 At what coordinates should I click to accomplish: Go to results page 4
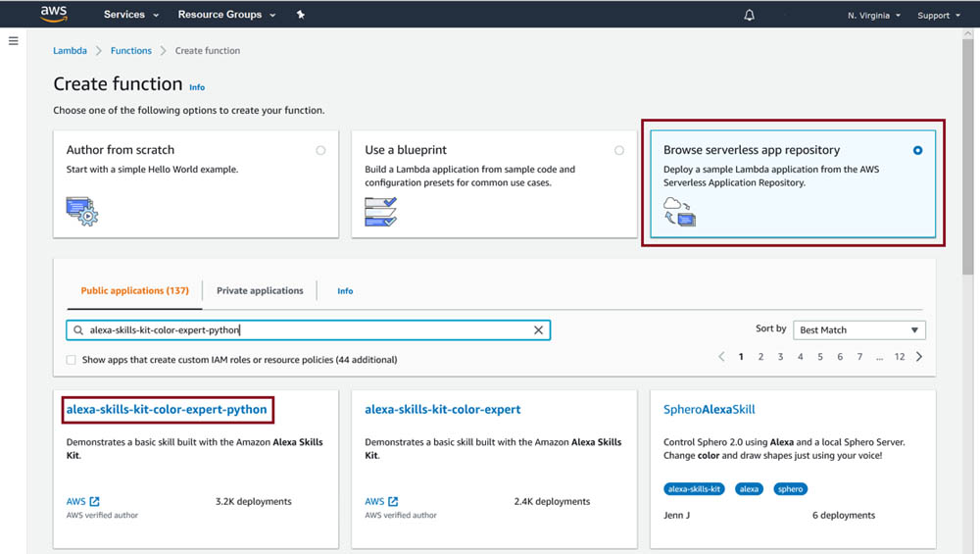pyautogui.click(x=800, y=356)
